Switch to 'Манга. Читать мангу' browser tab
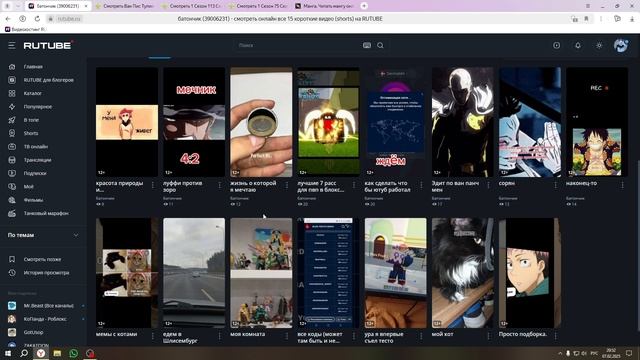The image size is (640, 360). click(x=325, y=6)
